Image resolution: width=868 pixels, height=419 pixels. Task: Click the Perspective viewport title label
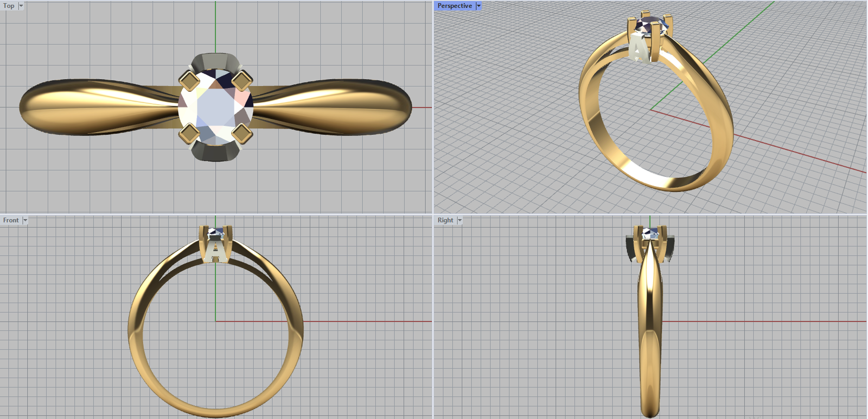click(x=455, y=6)
